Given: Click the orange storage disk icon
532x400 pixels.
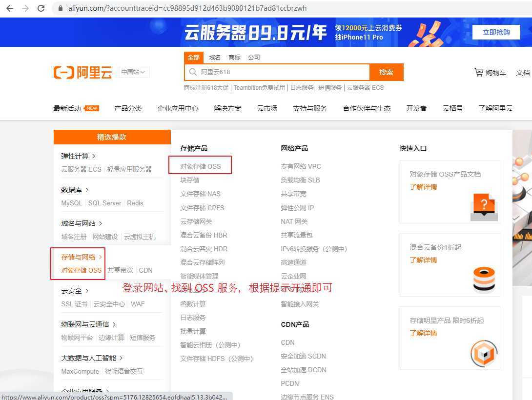Looking at the screenshot, I should pyautogui.click(x=484, y=280).
